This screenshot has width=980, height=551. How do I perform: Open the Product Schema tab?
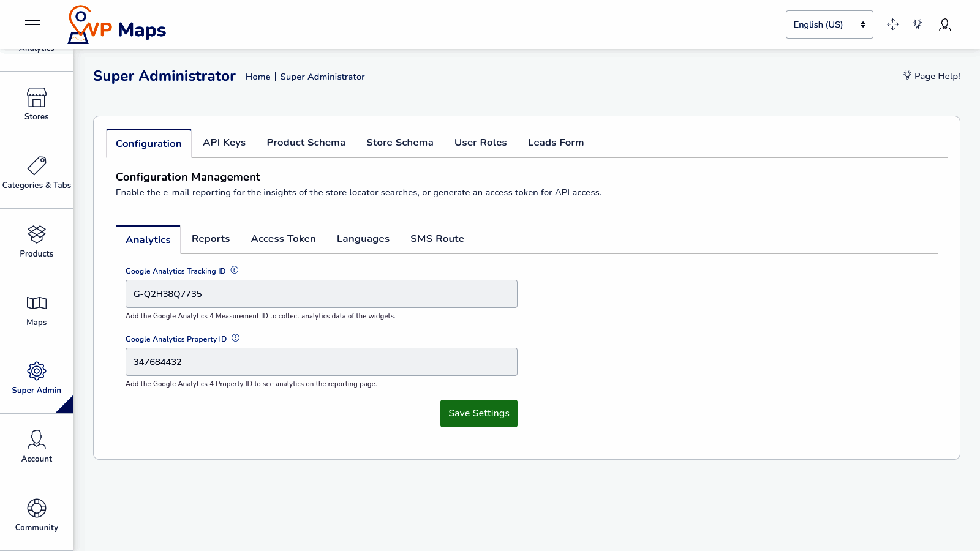pyautogui.click(x=306, y=143)
